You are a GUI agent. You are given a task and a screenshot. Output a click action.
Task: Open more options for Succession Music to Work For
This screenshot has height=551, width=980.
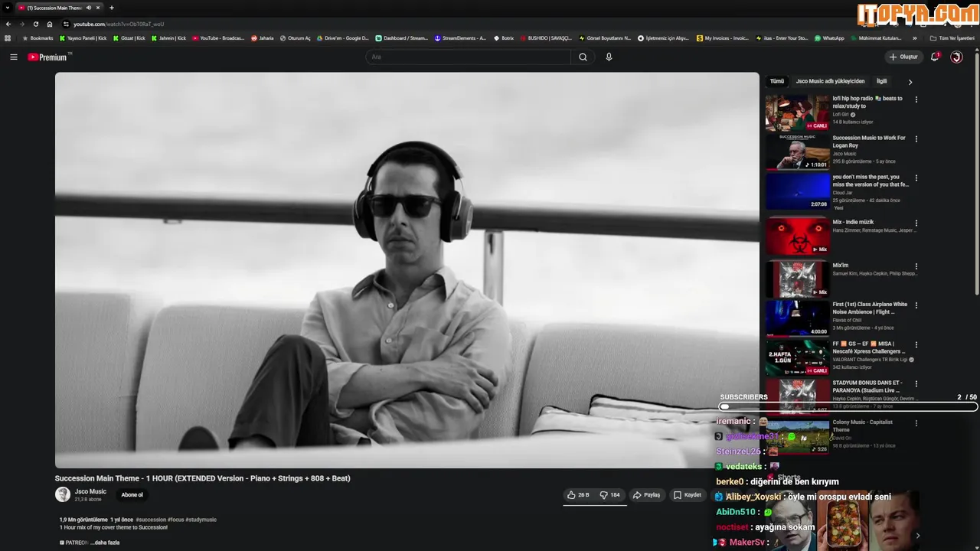916,139
